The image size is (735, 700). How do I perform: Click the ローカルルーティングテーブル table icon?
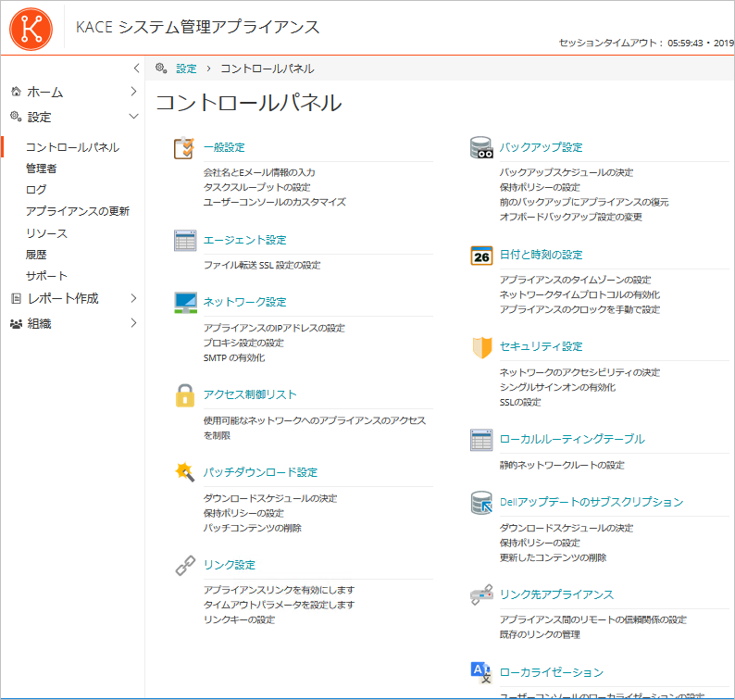(481, 440)
